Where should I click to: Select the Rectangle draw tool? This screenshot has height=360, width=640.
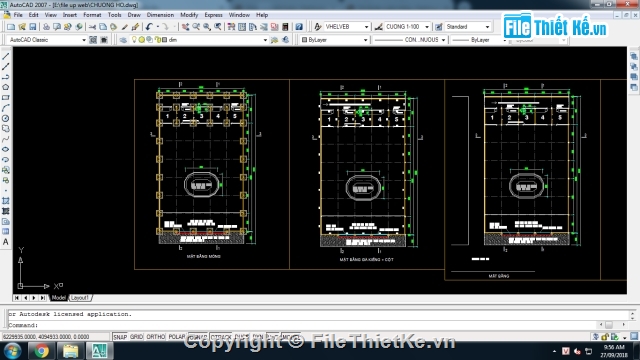pos(6,98)
